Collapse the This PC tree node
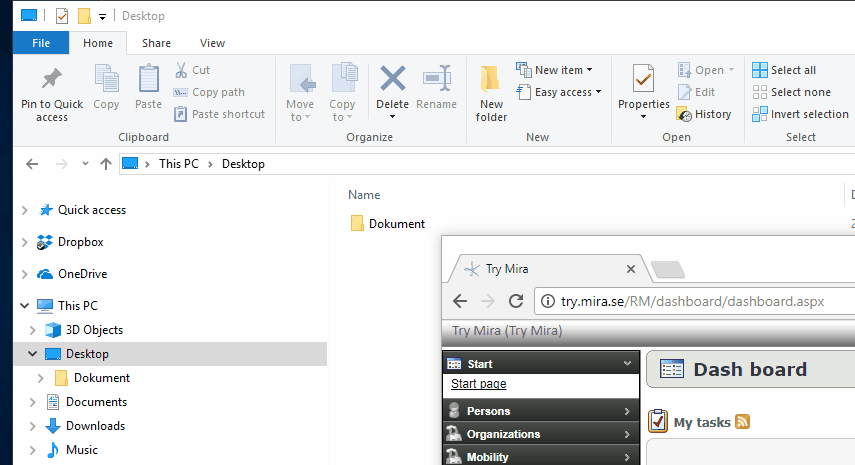The width and height of the screenshot is (855, 465). [25, 306]
